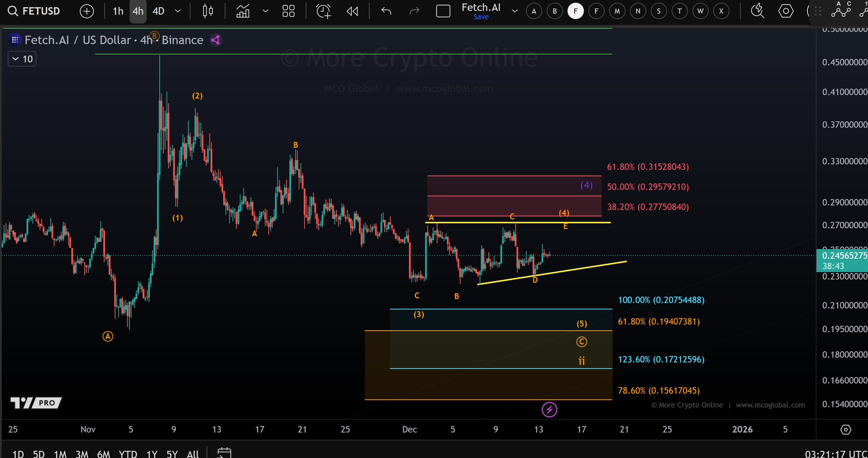The width and height of the screenshot is (868, 458).
Task: Open candlestick chart type selector
Action: (x=208, y=11)
